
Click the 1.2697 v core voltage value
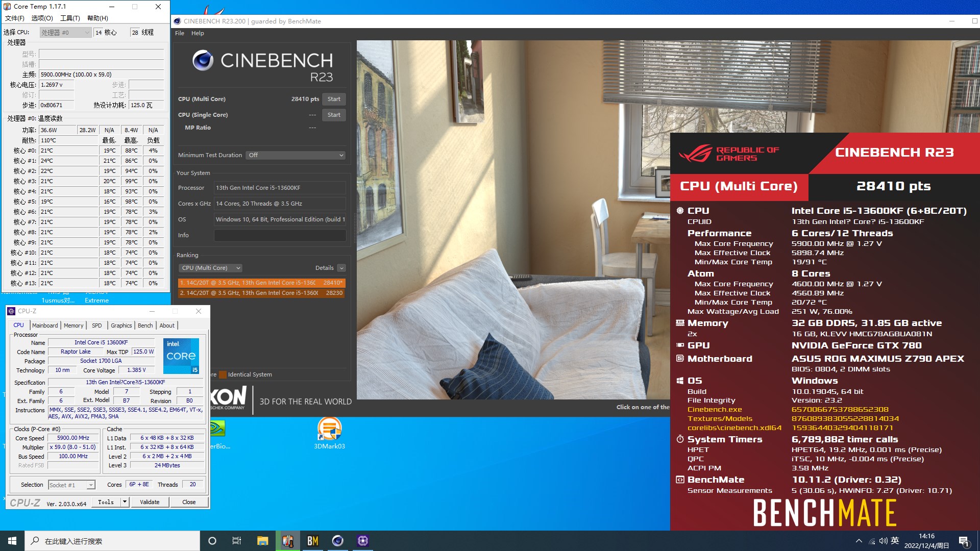[x=56, y=85]
